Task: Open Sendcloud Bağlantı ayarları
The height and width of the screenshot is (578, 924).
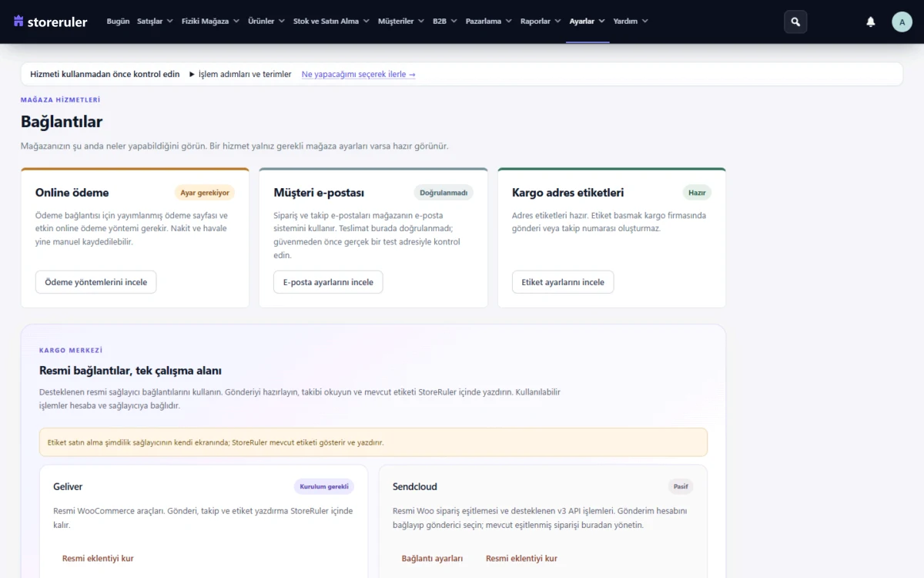Action: pyautogui.click(x=432, y=559)
